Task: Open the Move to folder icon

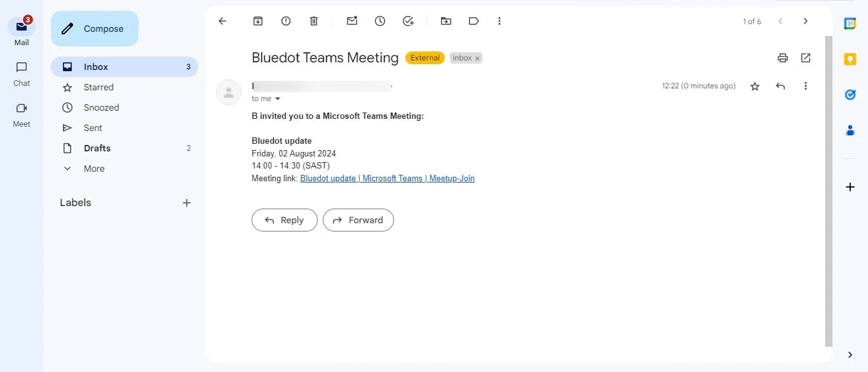Action: point(446,21)
